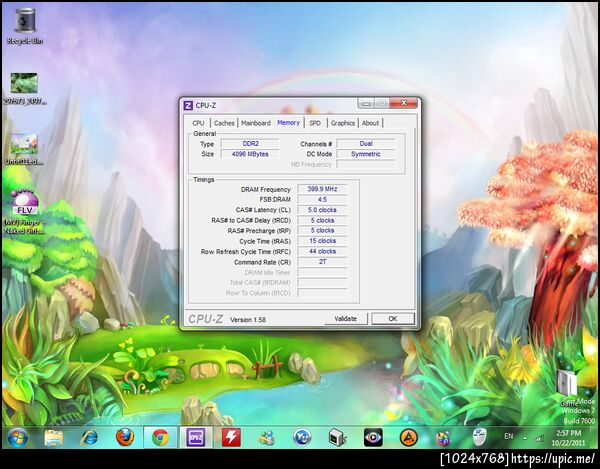600x469 pixels.
Task: Click the Version 1.58 text
Action: pyautogui.click(x=248, y=320)
